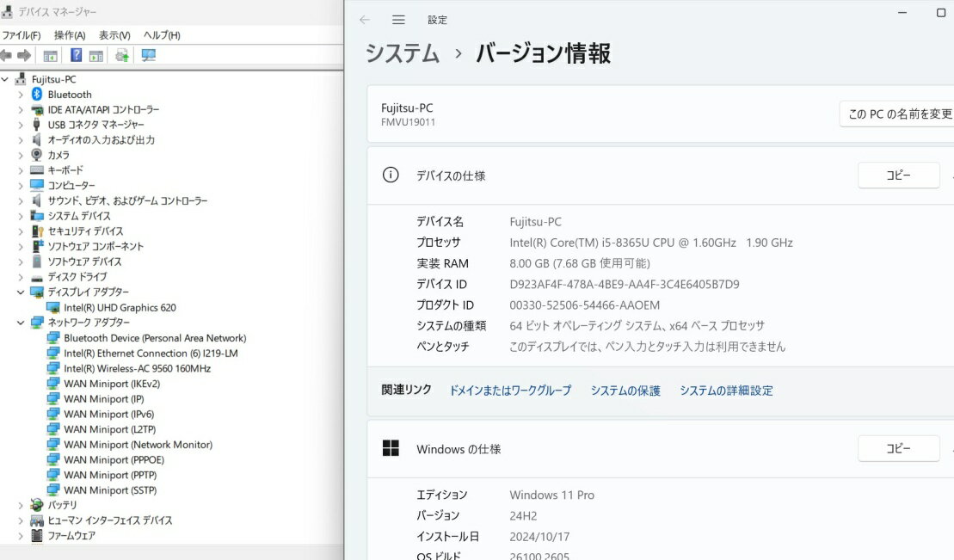
Task: Click the back arrow in Settings window
Action: (x=365, y=20)
